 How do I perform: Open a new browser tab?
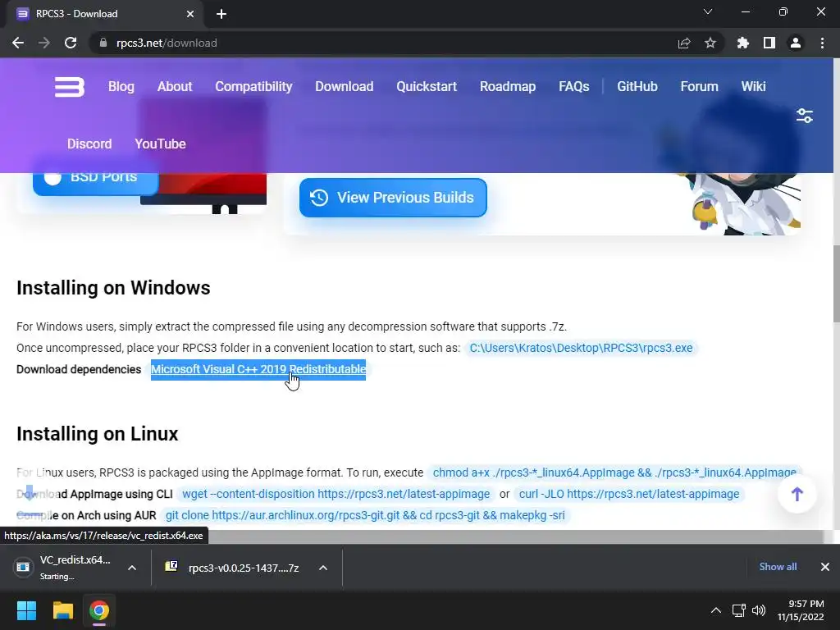[221, 14]
